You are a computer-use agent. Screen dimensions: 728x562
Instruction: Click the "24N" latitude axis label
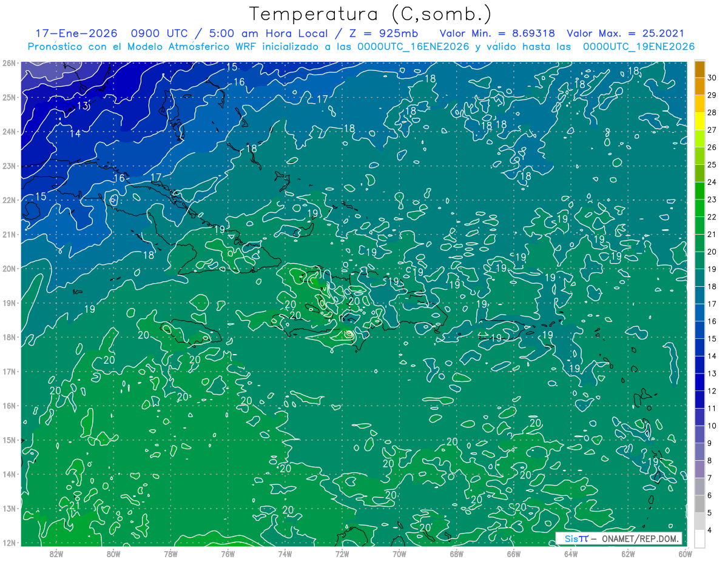point(8,132)
